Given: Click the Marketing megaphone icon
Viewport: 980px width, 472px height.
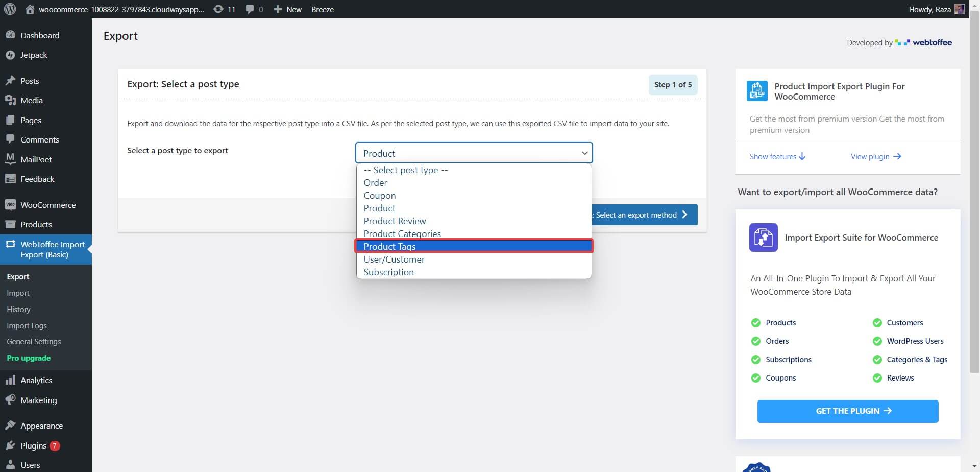Looking at the screenshot, I should click(x=10, y=400).
